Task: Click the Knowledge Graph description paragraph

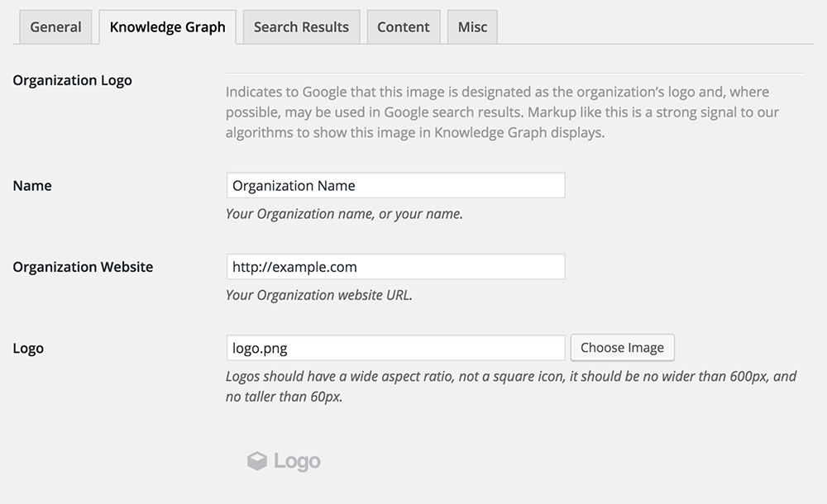Action: pyautogui.click(x=502, y=112)
